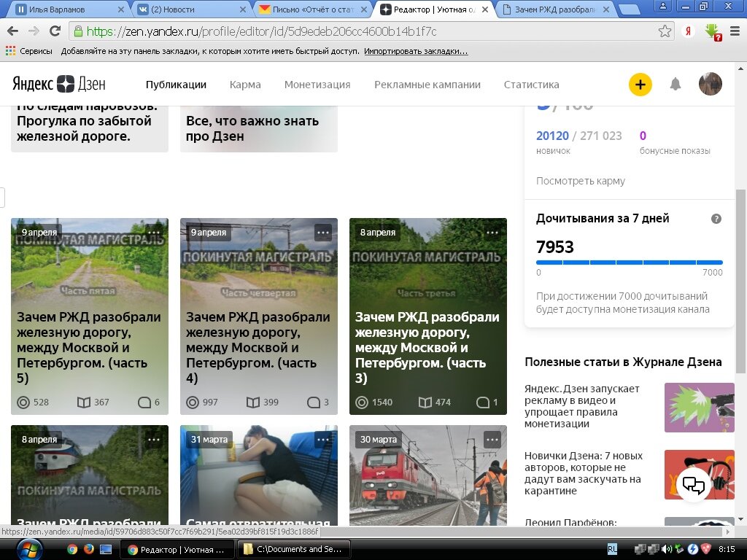The width and height of the screenshot is (747, 560).
Task: Open article Яндекс.Дзен запускает рекламу в видео
Action: (x=582, y=406)
